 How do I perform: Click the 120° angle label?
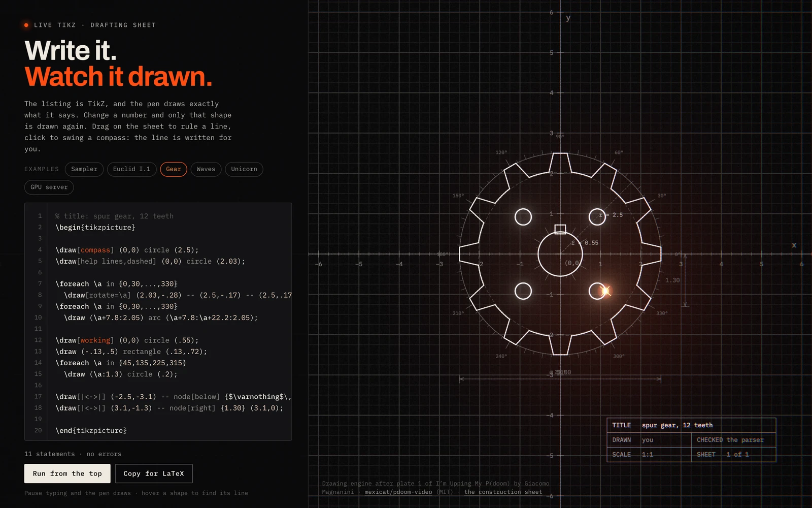point(501,152)
